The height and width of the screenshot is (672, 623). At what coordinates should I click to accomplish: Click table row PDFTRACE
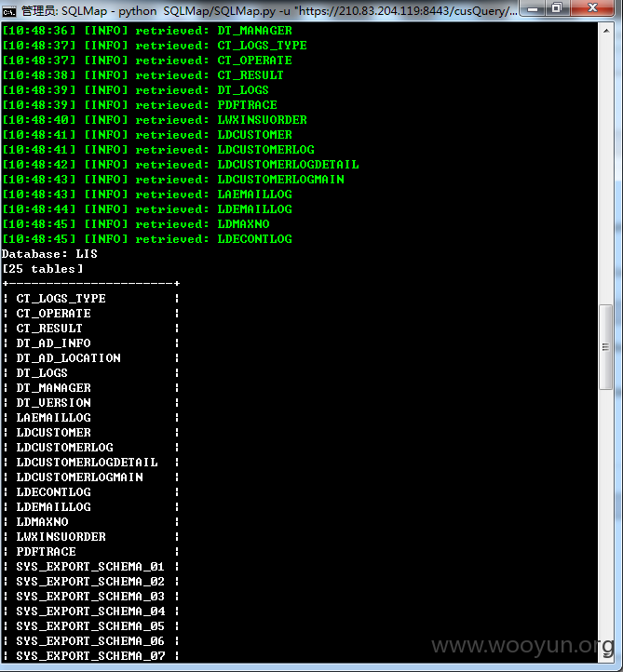pos(91,552)
